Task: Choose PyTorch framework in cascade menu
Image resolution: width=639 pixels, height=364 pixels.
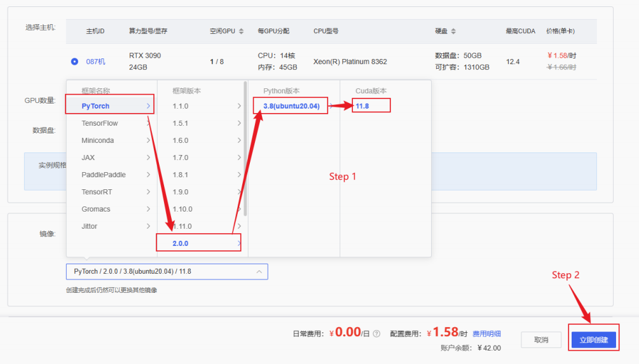Action: click(x=111, y=106)
